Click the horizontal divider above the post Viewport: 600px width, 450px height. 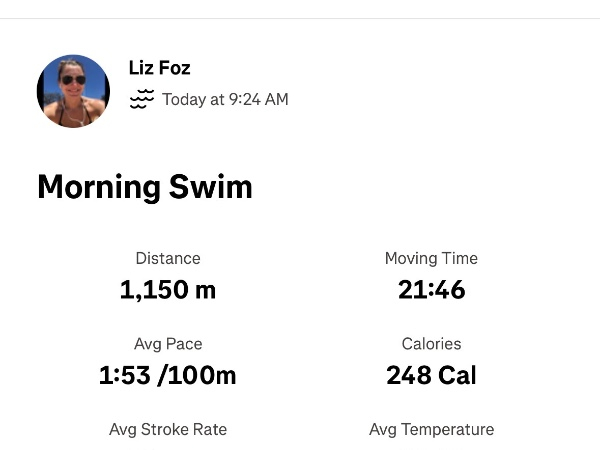(300, 18)
